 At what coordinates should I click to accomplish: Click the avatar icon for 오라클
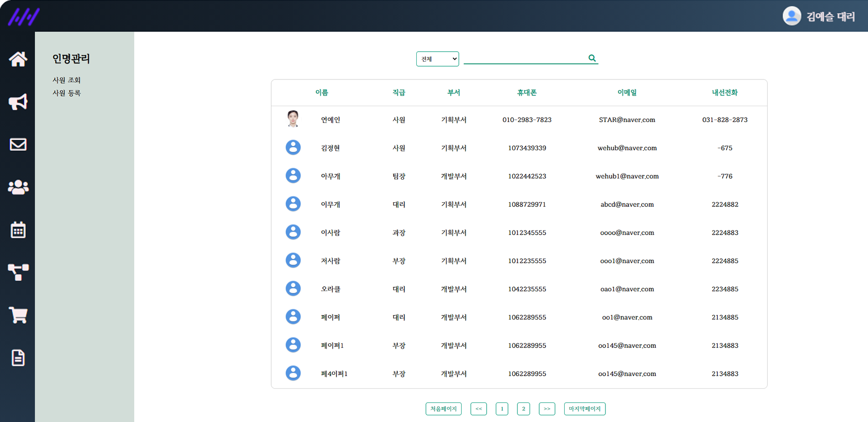[293, 288]
